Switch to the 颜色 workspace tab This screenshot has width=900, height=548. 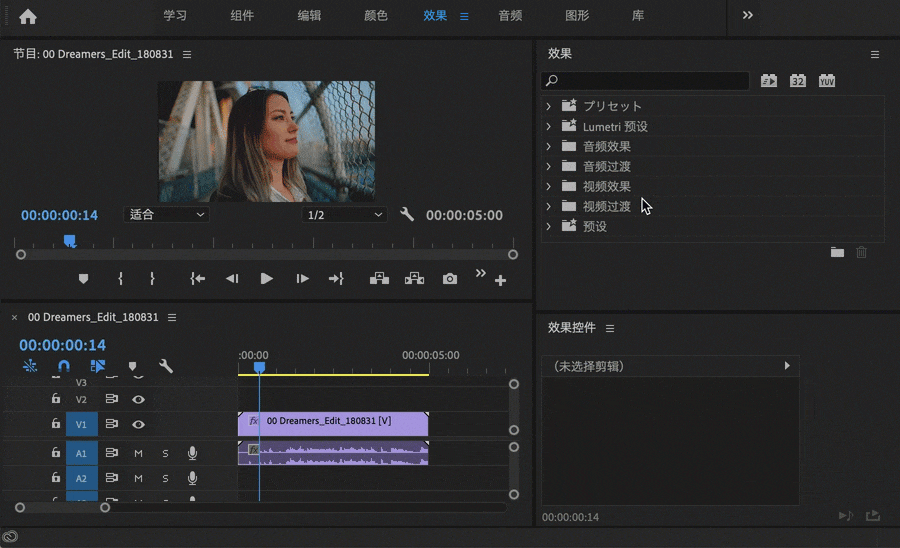click(376, 15)
